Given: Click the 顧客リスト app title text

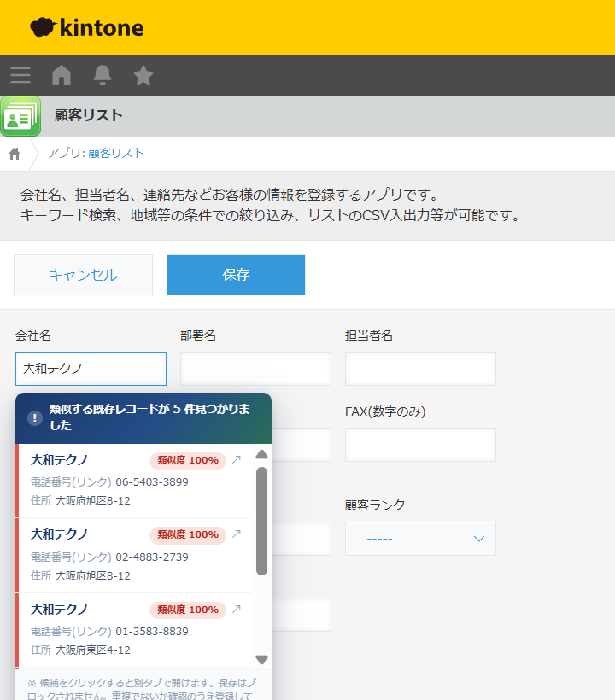Looking at the screenshot, I should 89,115.
